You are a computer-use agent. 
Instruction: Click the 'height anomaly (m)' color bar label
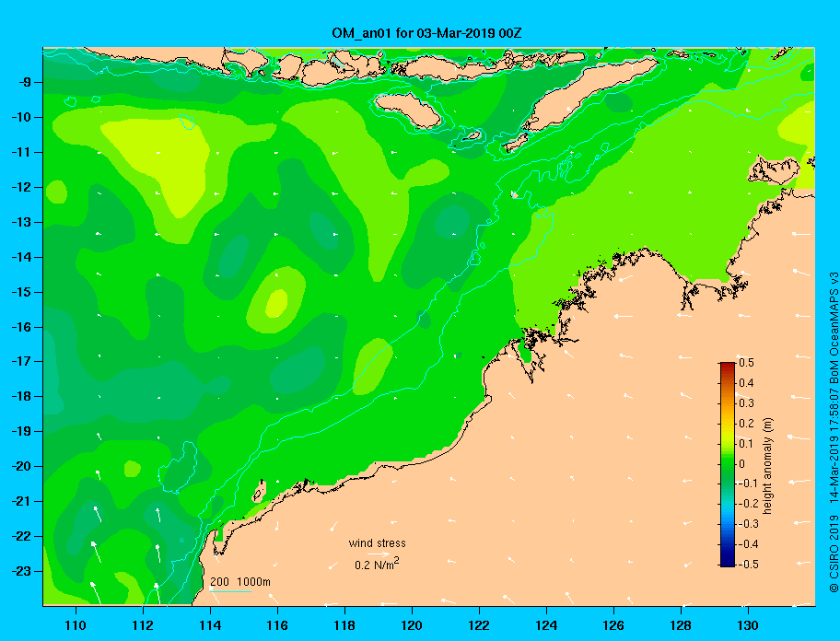pyautogui.click(x=768, y=466)
